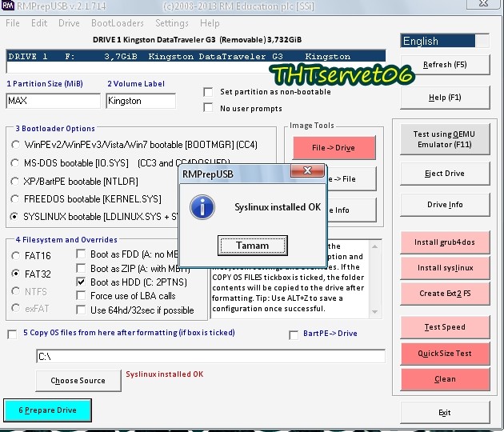The height and width of the screenshot is (432, 504).
Task: Click Help (F1) button
Action: pyautogui.click(x=445, y=98)
